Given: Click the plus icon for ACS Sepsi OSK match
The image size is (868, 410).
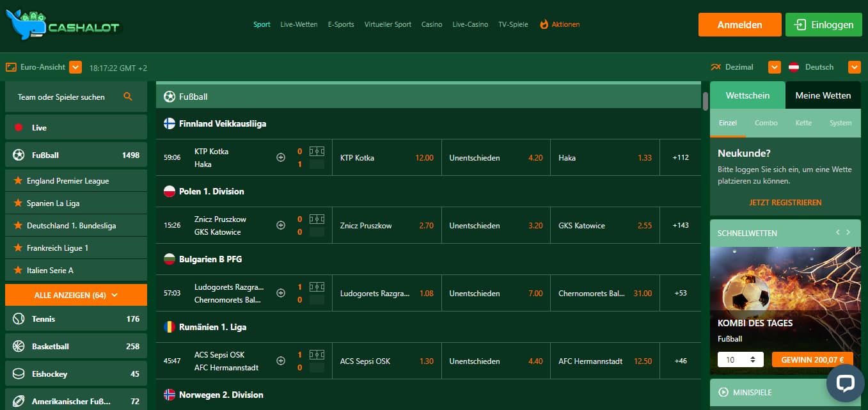Looking at the screenshot, I should tap(281, 361).
